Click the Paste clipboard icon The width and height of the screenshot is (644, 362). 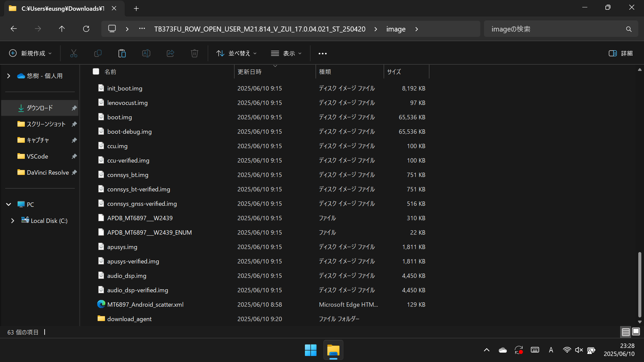[122, 53]
